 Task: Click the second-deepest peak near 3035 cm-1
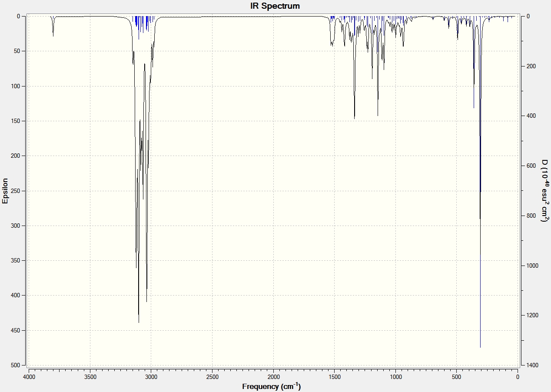(x=146, y=301)
